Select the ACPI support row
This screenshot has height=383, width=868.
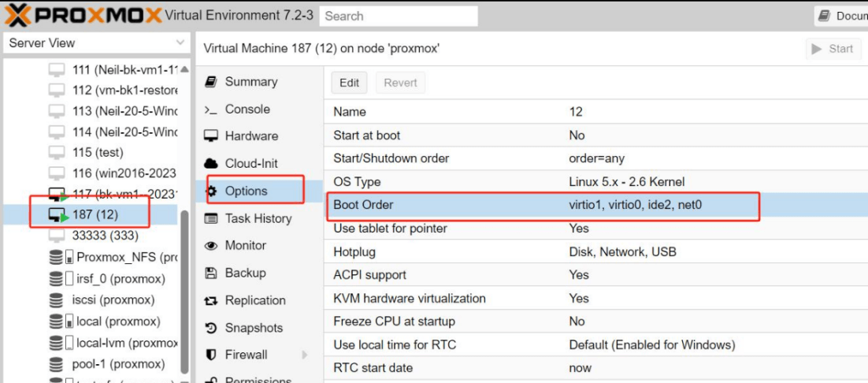pyautogui.click(x=595, y=275)
